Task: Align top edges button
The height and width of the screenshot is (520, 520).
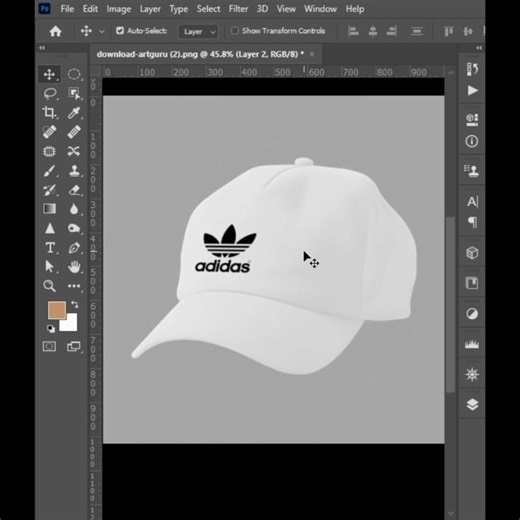Action: click(448, 31)
